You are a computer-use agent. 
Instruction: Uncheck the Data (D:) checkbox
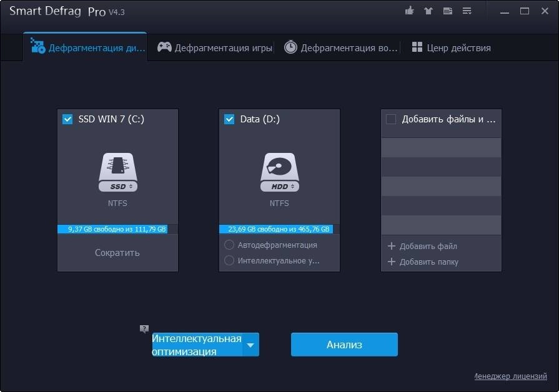click(x=229, y=119)
